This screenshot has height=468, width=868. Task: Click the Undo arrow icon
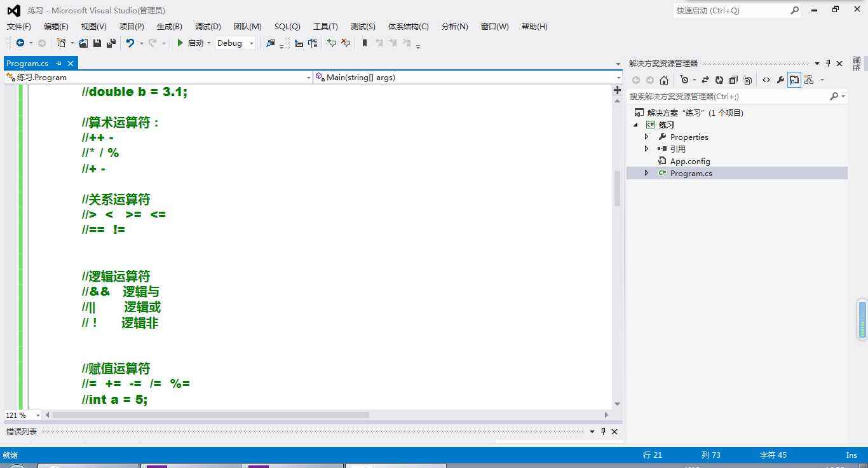(130, 43)
